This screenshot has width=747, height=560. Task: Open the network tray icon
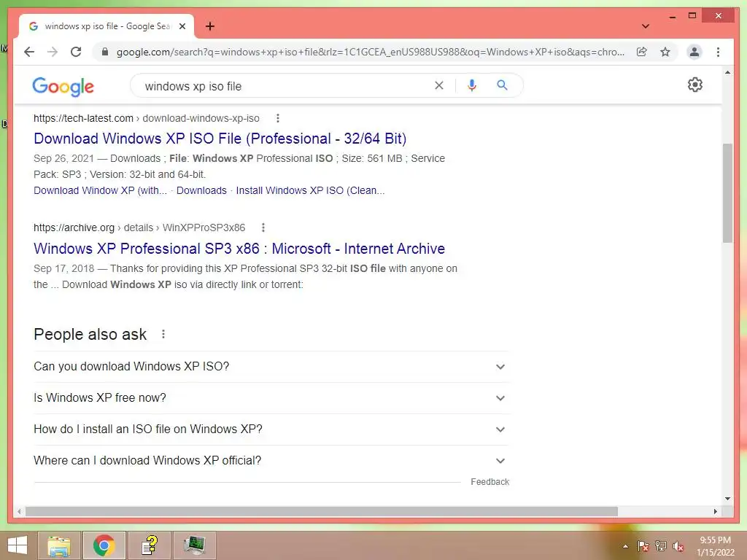(661, 546)
